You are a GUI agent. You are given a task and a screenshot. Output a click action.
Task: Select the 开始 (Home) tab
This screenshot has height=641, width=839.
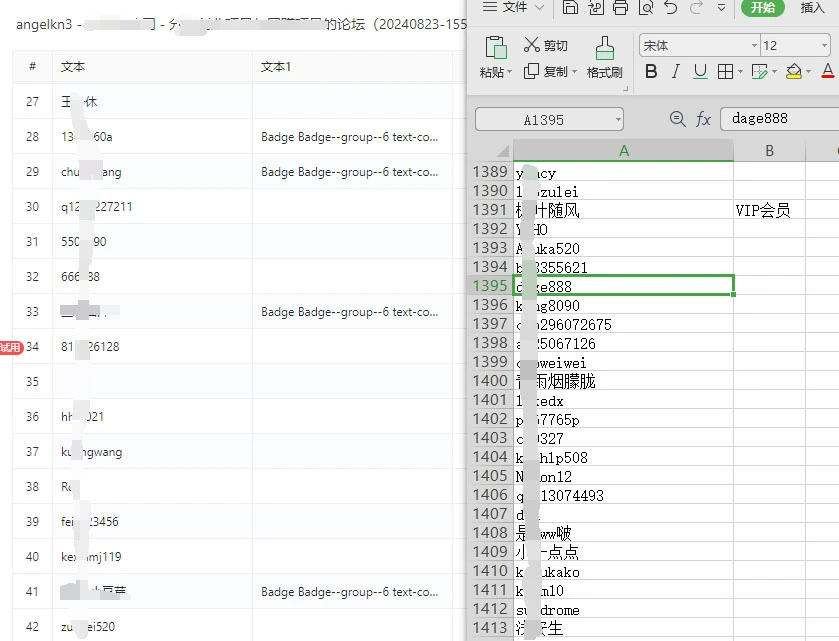point(762,8)
